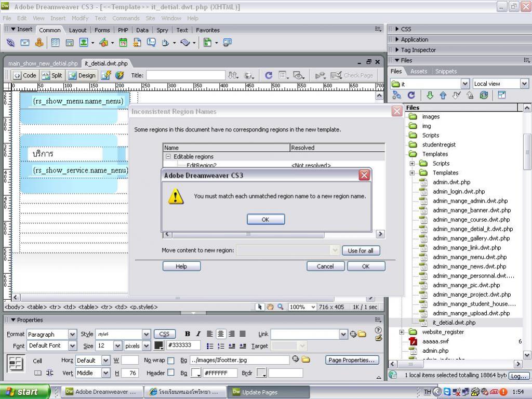Open the Commands menu
Viewport: 532px width, 399px height.
(x=126, y=18)
